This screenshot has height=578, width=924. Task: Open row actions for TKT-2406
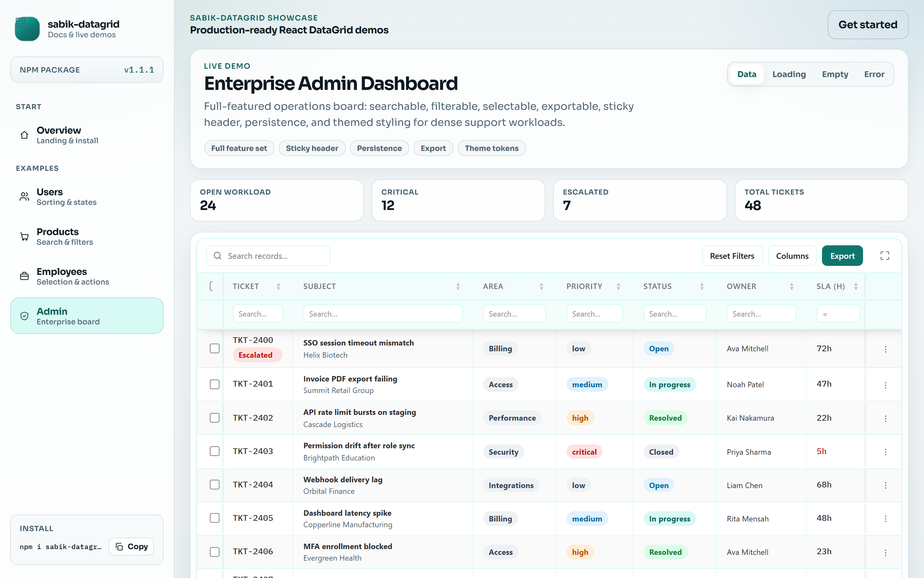point(886,552)
